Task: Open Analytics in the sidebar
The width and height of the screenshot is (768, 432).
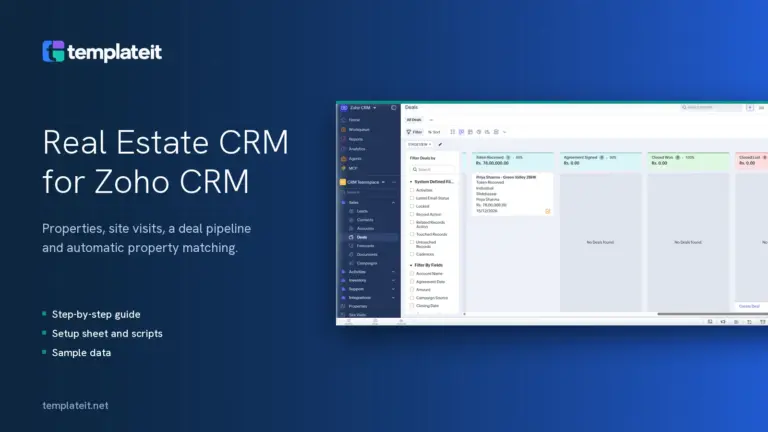Action: (357, 149)
